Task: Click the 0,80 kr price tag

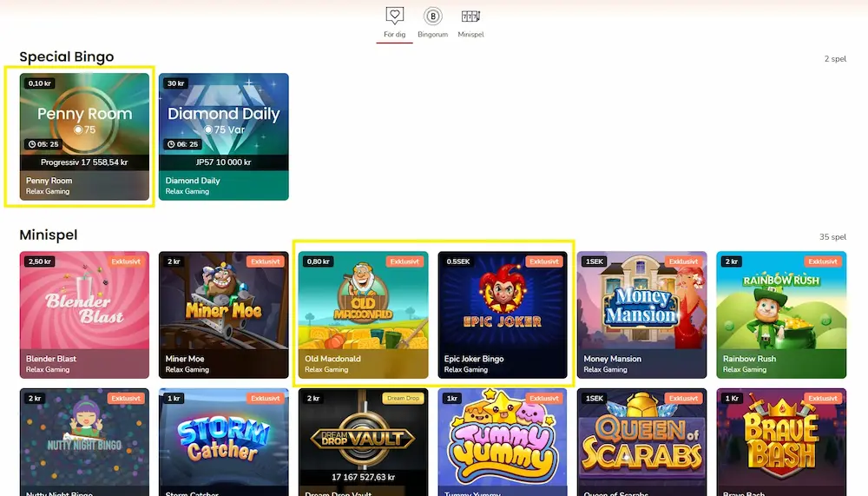Action: (319, 261)
